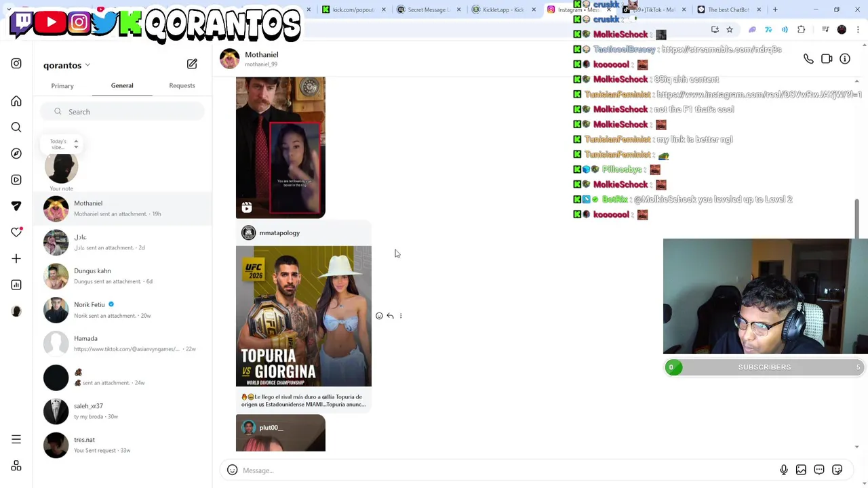Image resolution: width=868 pixels, height=488 pixels.
Task: Open Norik Fetiu conversation
Action: [x=122, y=310]
